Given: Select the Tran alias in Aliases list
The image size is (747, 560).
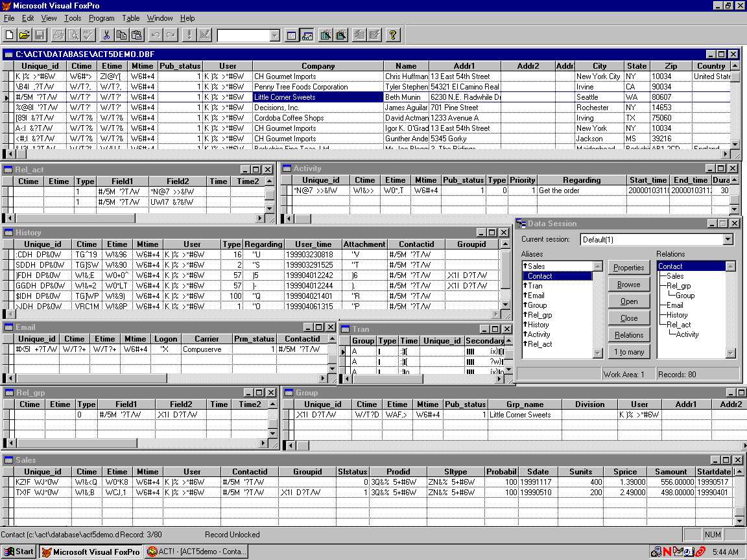Looking at the screenshot, I should click(x=558, y=286).
